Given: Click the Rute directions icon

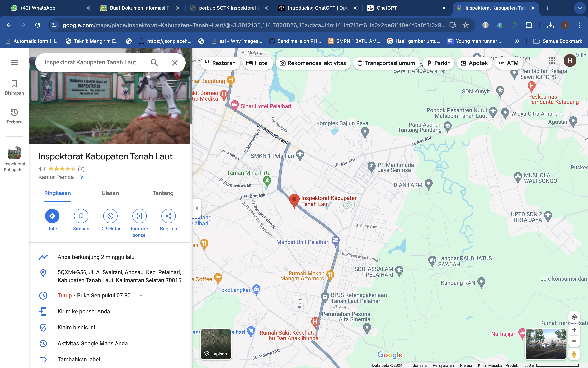Looking at the screenshot, I should [52, 216].
